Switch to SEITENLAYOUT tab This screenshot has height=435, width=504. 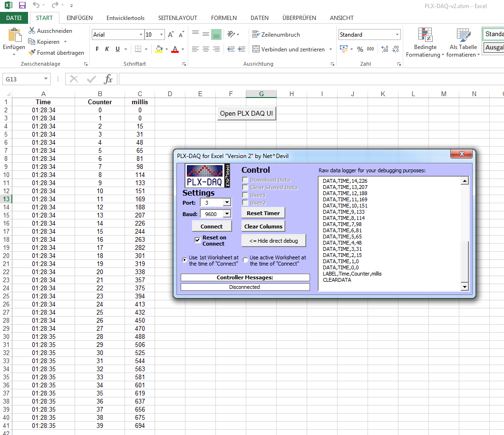(177, 18)
